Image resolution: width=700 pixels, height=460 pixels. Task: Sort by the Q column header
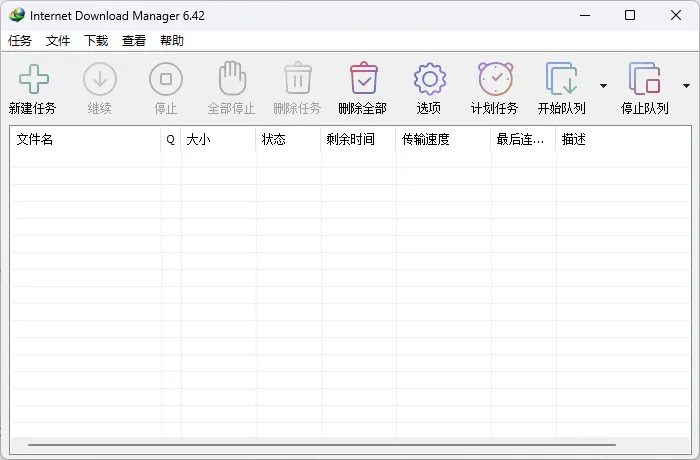171,139
